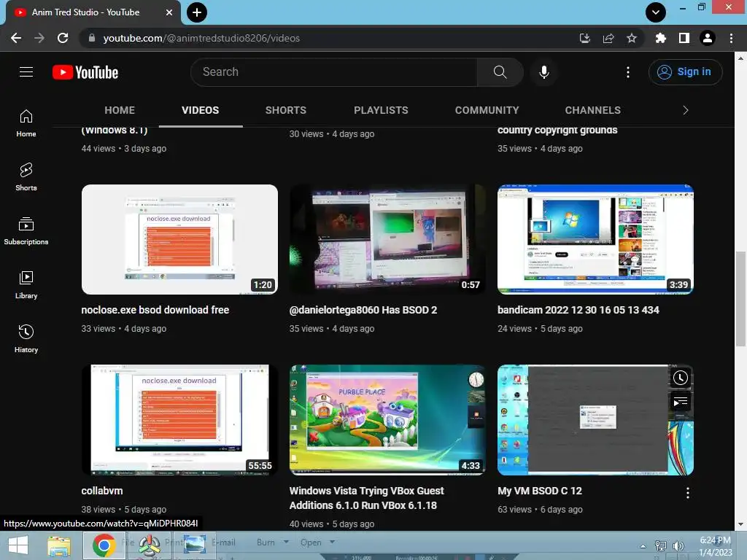Open File Explorer from the taskbar
This screenshot has width=747, height=560.
pyautogui.click(x=59, y=545)
